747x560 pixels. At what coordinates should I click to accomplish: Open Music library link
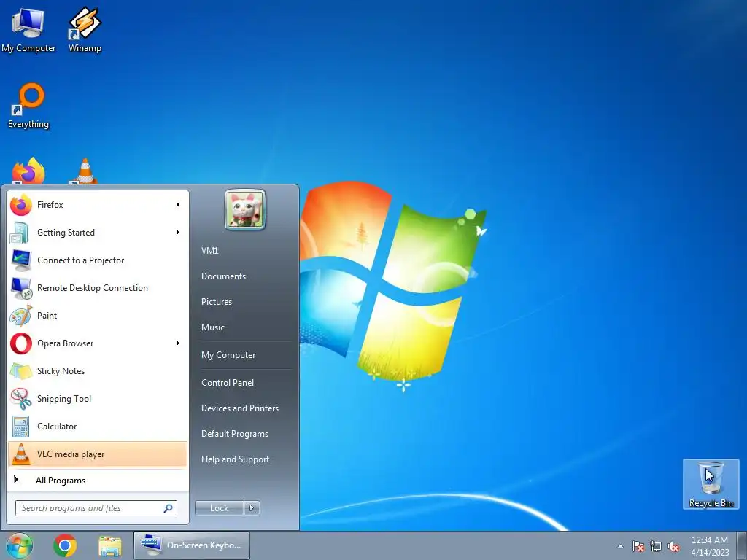pos(213,327)
